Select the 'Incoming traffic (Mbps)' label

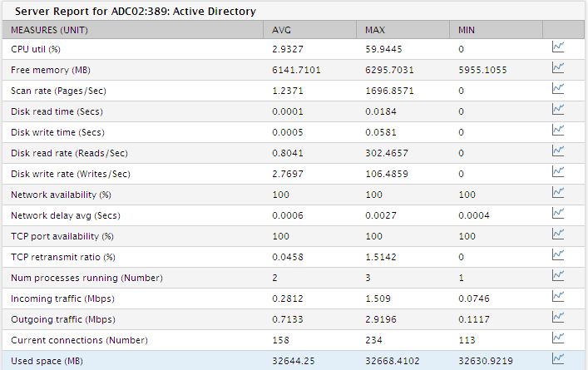point(62,298)
